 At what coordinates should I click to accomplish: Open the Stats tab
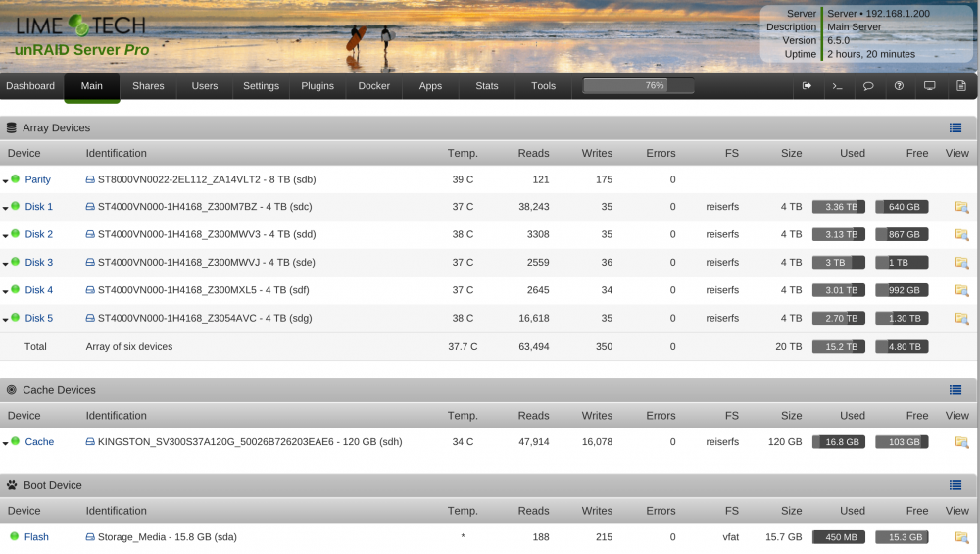487,86
